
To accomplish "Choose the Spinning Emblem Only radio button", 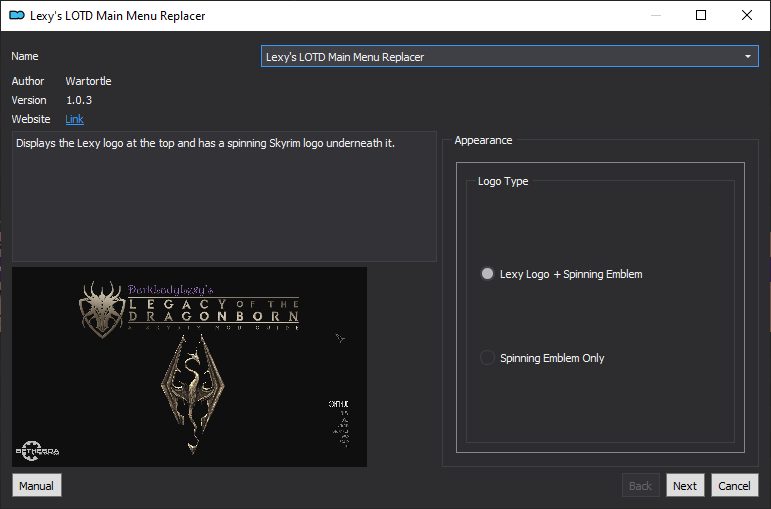I will 487,358.
